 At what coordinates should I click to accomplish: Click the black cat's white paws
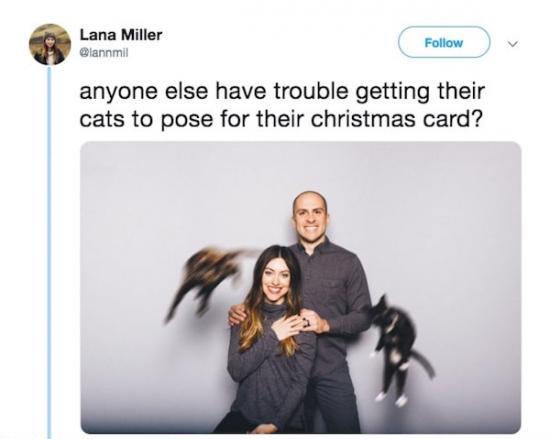(391, 397)
